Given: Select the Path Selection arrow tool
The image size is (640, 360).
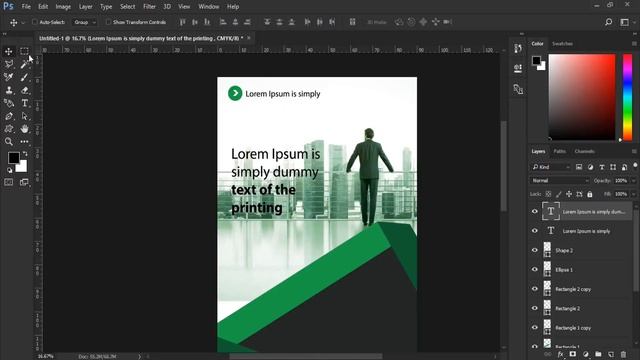Looking at the screenshot, I should (x=24, y=116).
